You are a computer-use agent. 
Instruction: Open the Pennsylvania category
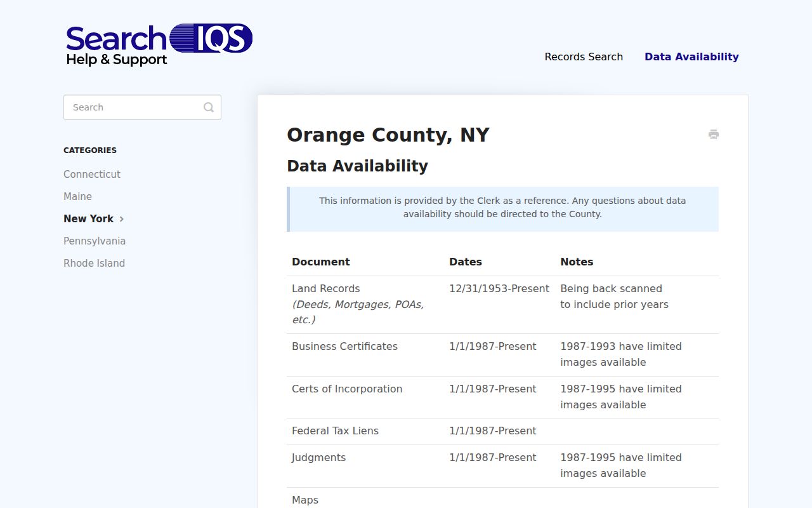point(95,241)
